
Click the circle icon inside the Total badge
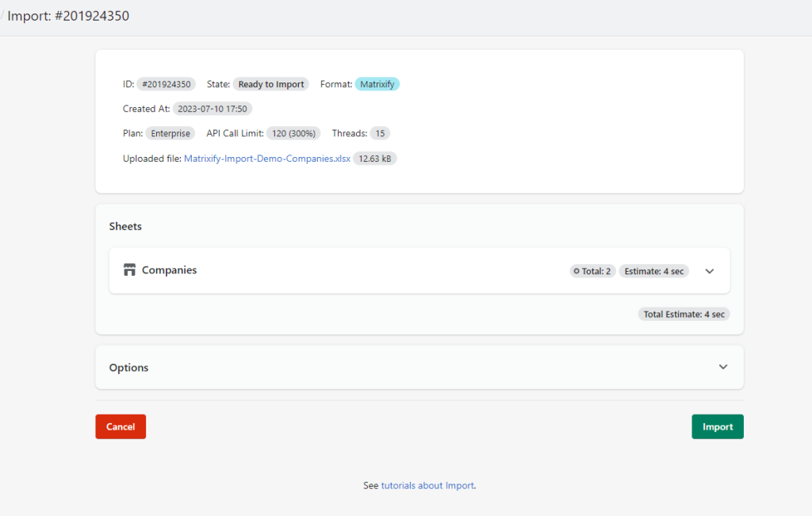pyautogui.click(x=577, y=270)
